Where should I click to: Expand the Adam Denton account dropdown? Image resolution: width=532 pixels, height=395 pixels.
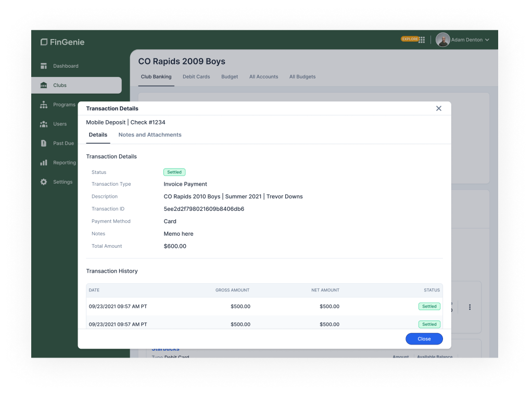(x=487, y=40)
